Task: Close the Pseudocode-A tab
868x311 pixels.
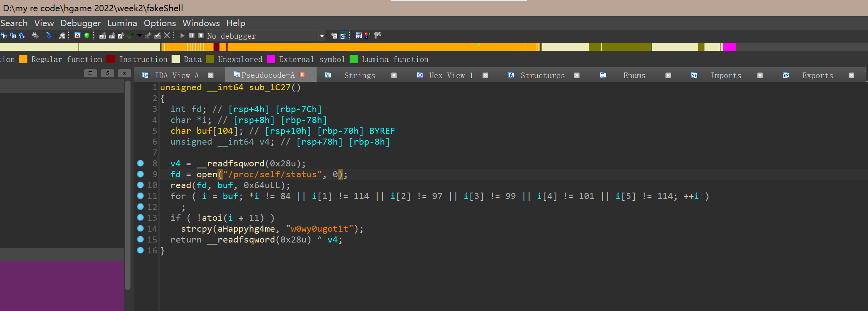Action: pos(302,75)
